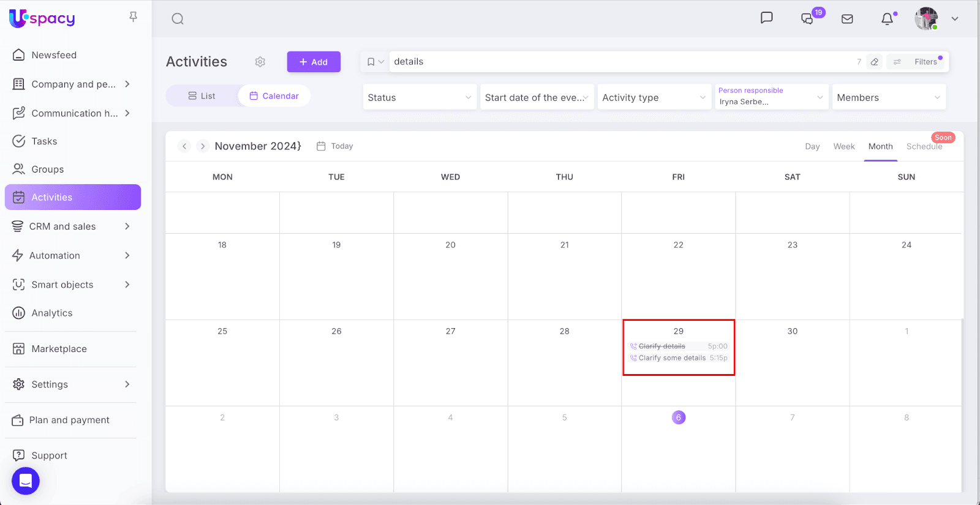The height and width of the screenshot is (505, 980).
Task: Open the Clarify some details event
Action: tap(672, 358)
